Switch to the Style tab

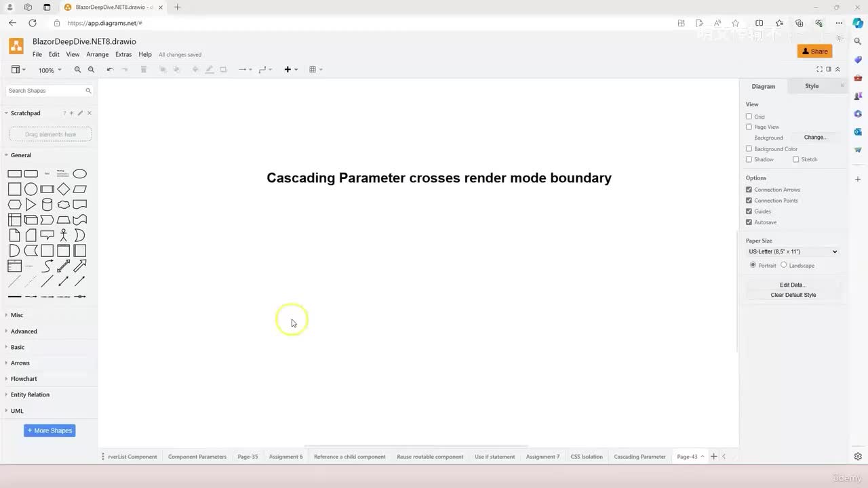coord(812,86)
